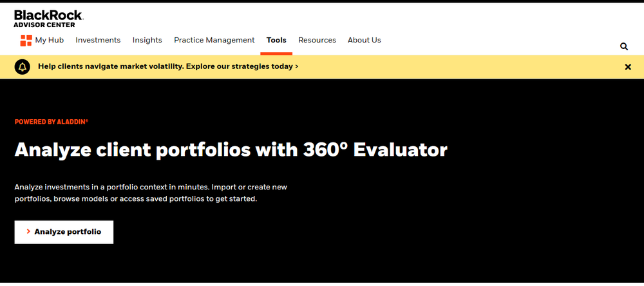Screen dimensions: 644x286
Task: Click the Powered by Aladdin label
Action: click(52, 122)
